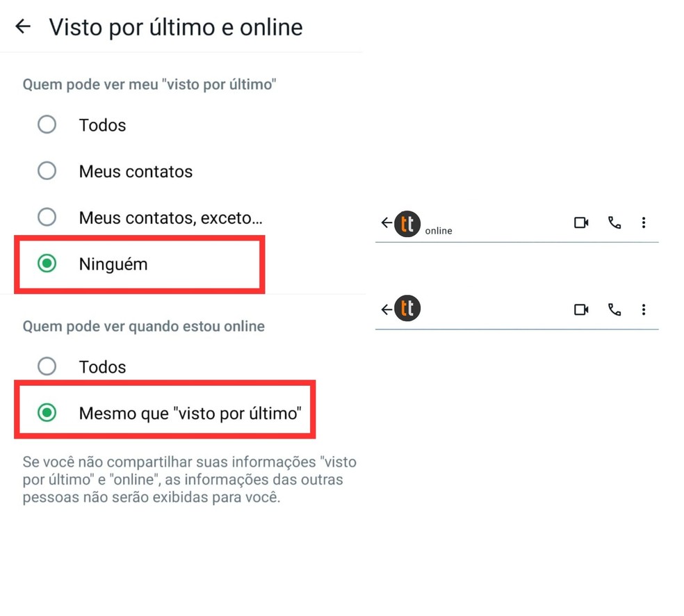Screen dimensions: 684x616
Task: Open profile picture in online chat header
Action: [407, 224]
